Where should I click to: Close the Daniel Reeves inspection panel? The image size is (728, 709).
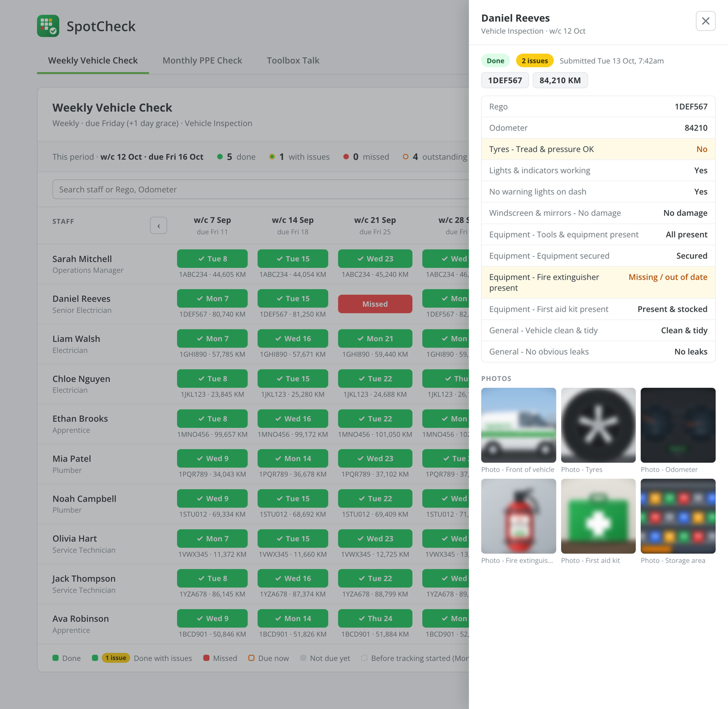point(706,21)
